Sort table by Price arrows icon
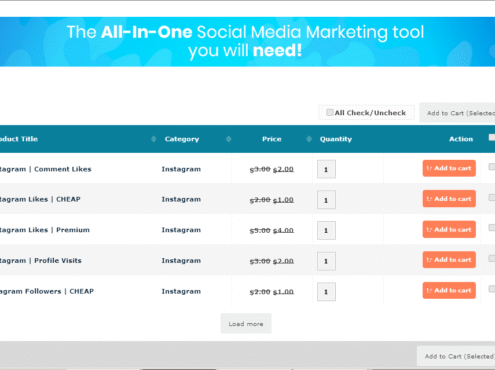Screen dimensions: 495x370 tap(309, 139)
